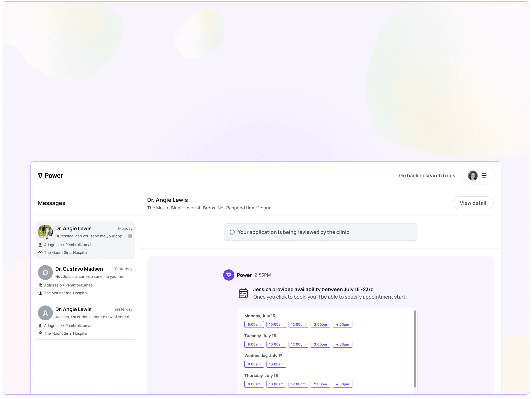Click the hospital icon beside The Mount Sinai Hospital
The height and width of the screenshot is (399, 532).
coord(40,252)
